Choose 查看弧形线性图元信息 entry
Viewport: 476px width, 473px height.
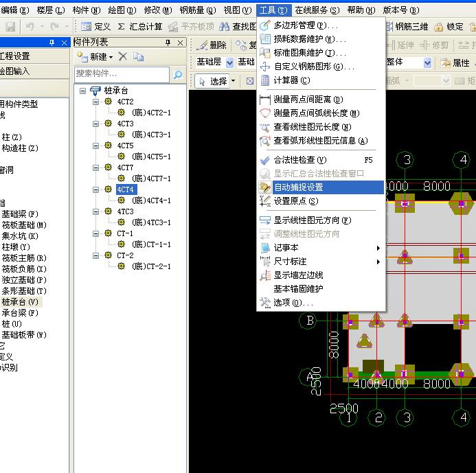click(x=321, y=141)
